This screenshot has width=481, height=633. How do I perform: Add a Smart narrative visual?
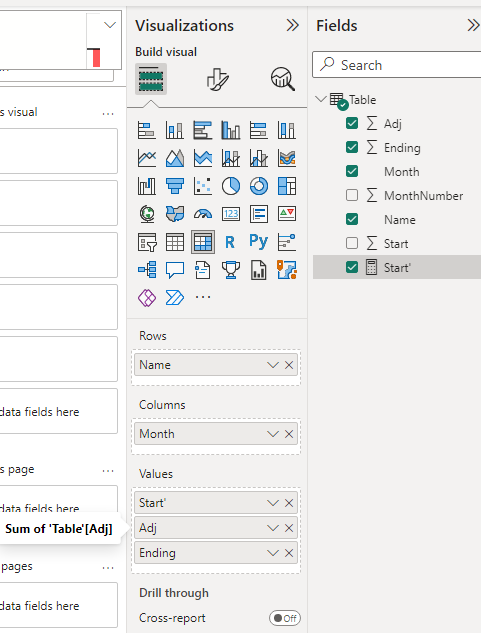coord(203,270)
